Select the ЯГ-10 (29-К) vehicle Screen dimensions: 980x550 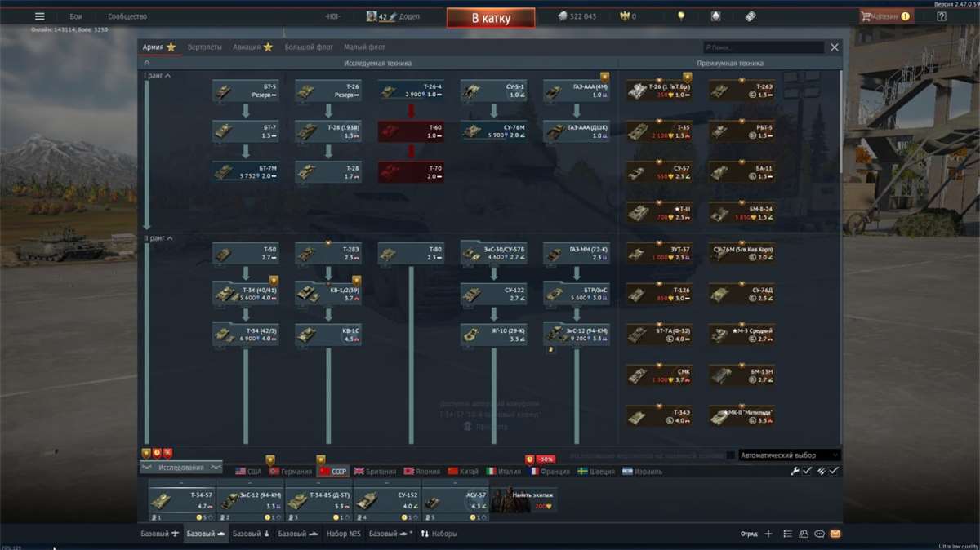click(493, 335)
